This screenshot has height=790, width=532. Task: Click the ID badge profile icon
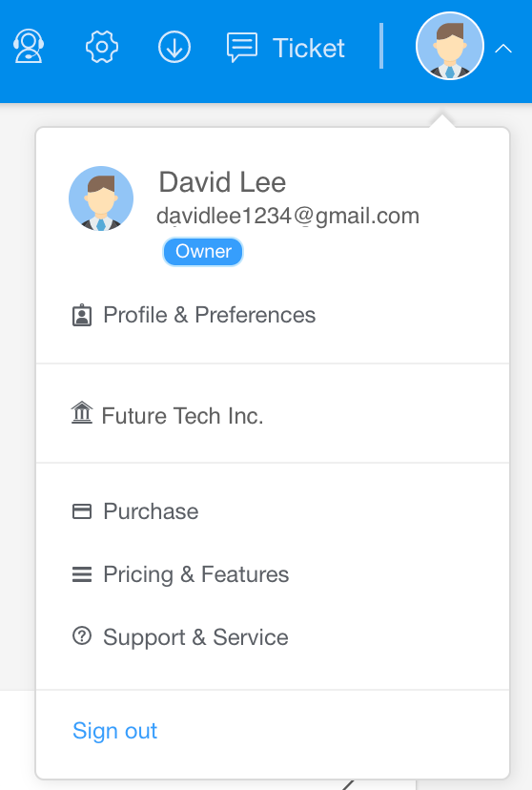coord(82,316)
